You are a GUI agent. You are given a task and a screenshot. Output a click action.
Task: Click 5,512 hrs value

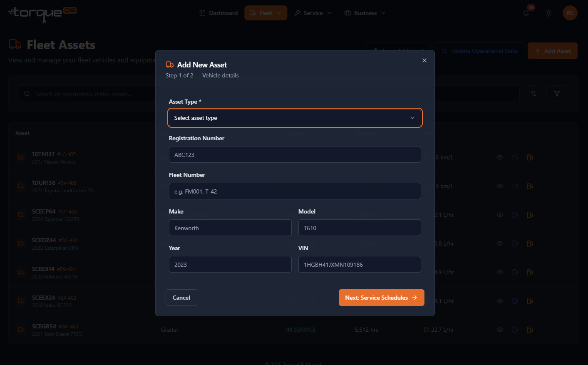point(367,330)
